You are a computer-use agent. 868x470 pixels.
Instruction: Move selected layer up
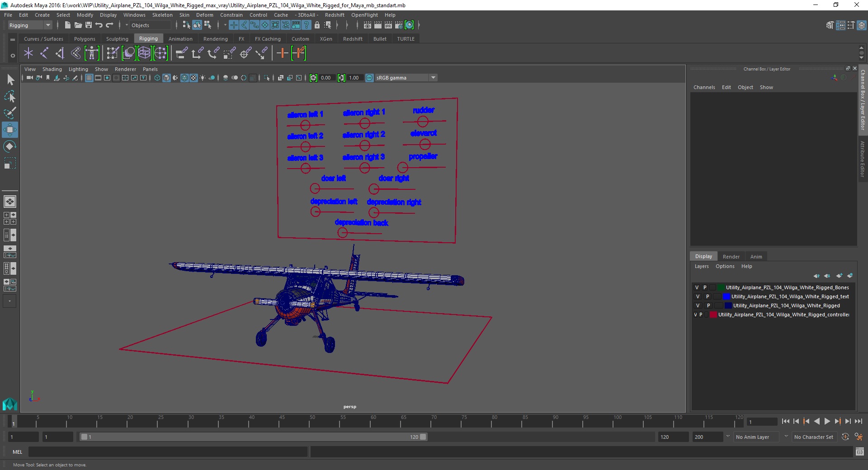click(816, 276)
